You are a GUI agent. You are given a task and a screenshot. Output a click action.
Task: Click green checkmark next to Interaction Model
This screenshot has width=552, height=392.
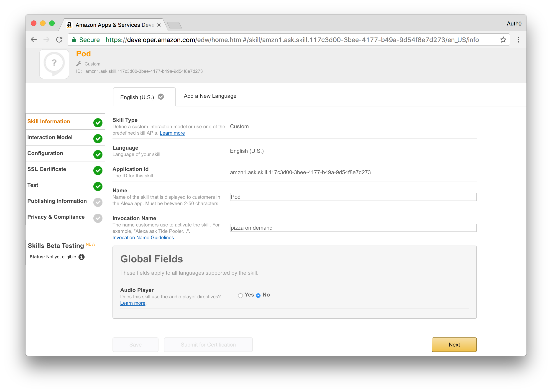pyautogui.click(x=98, y=138)
